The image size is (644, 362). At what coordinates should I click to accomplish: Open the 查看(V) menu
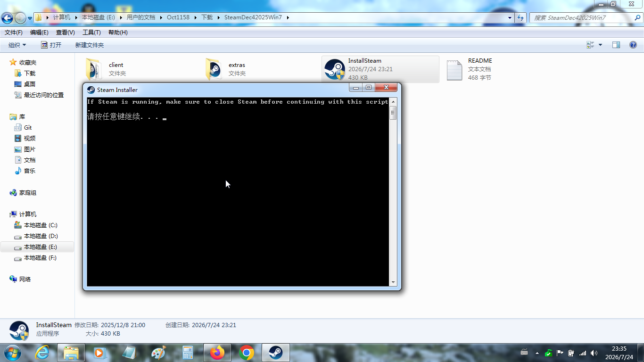[66, 33]
